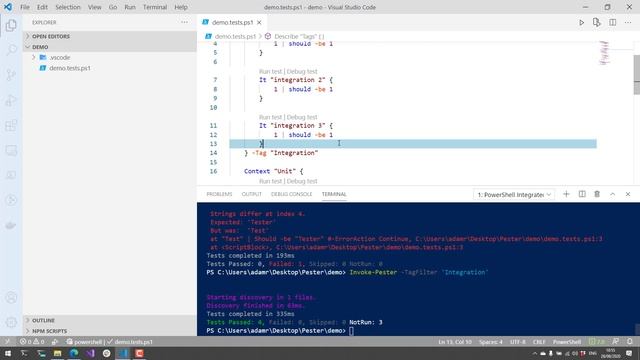Split the editor to the right
The width and height of the screenshot is (640, 360).
click(x=613, y=22)
